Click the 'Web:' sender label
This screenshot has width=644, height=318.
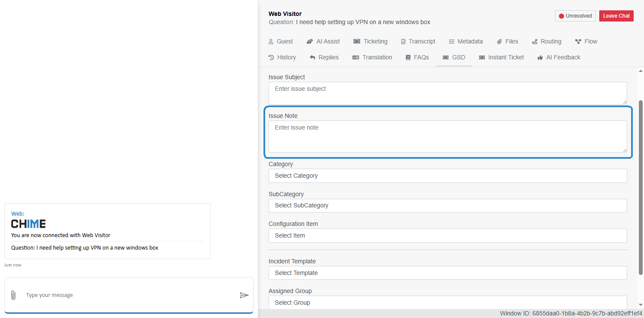tap(18, 213)
